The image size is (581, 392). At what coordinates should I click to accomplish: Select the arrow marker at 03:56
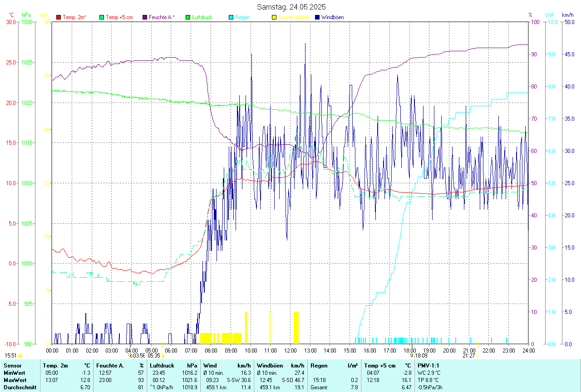click(131, 356)
